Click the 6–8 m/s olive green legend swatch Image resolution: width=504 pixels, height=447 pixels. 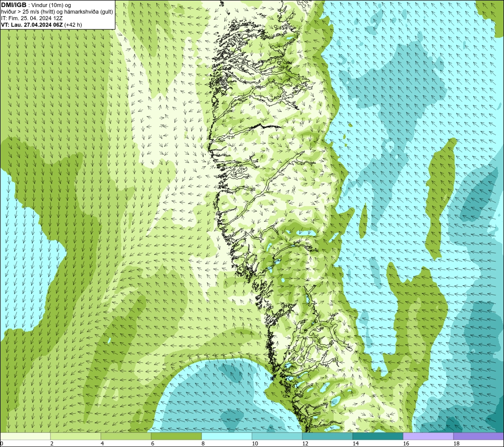coord(176,436)
